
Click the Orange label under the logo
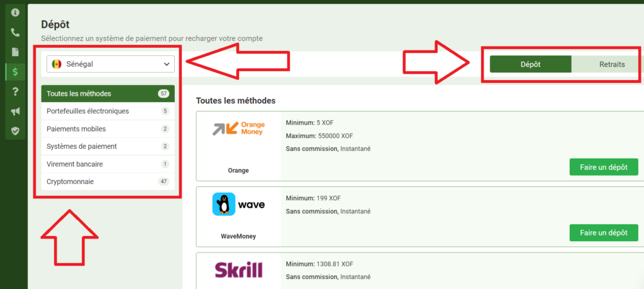point(238,170)
